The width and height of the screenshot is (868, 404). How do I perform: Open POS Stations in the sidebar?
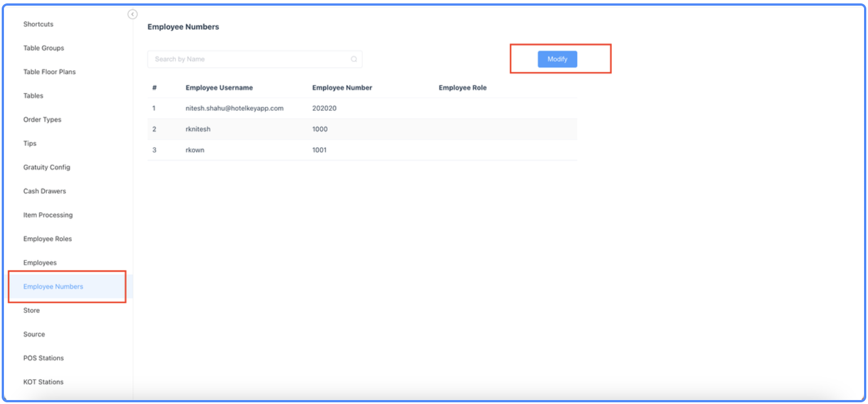[43, 358]
